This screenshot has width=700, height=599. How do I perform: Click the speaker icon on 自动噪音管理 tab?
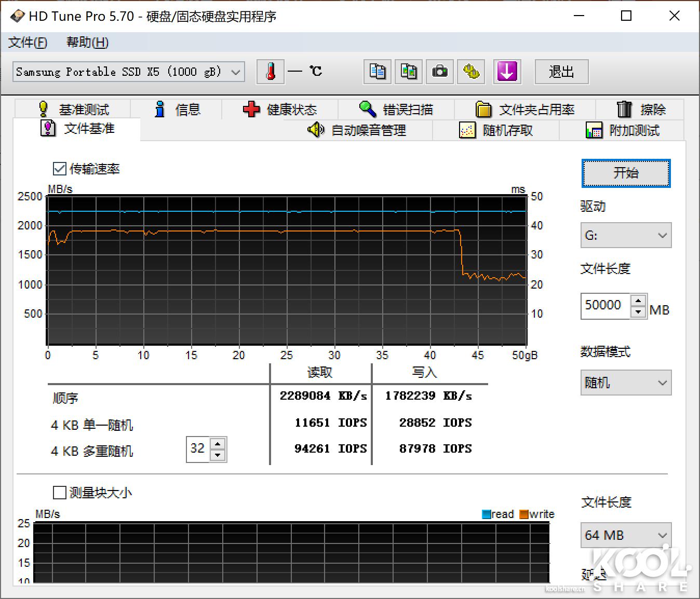tap(316, 130)
